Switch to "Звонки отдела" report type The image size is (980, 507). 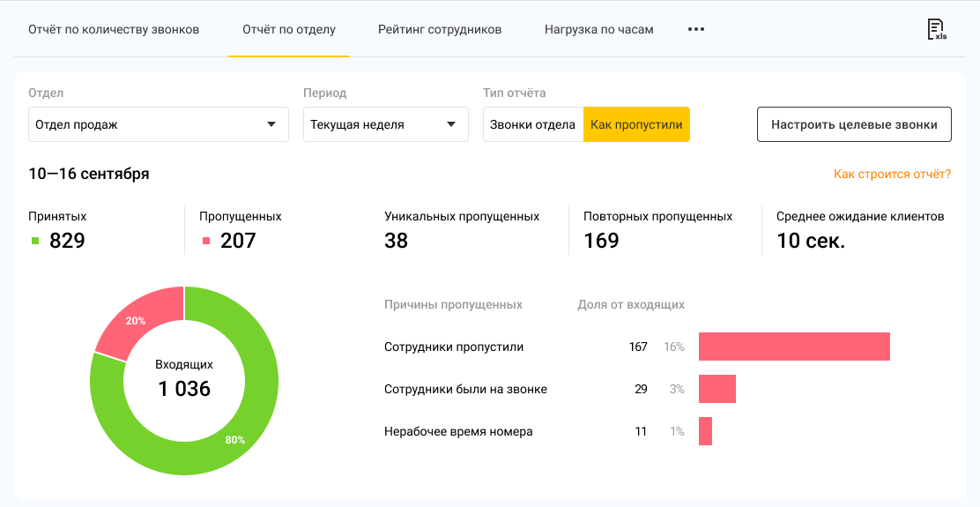tap(532, 124)
